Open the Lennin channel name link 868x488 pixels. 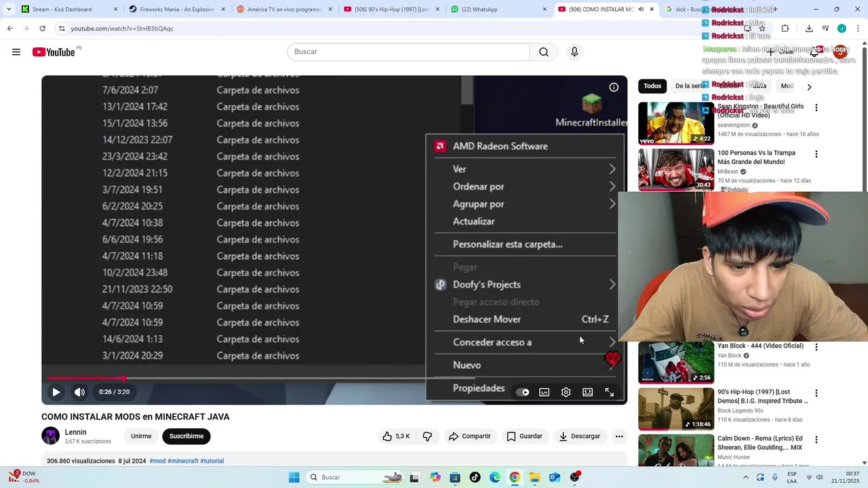click(x=75, y=432)
